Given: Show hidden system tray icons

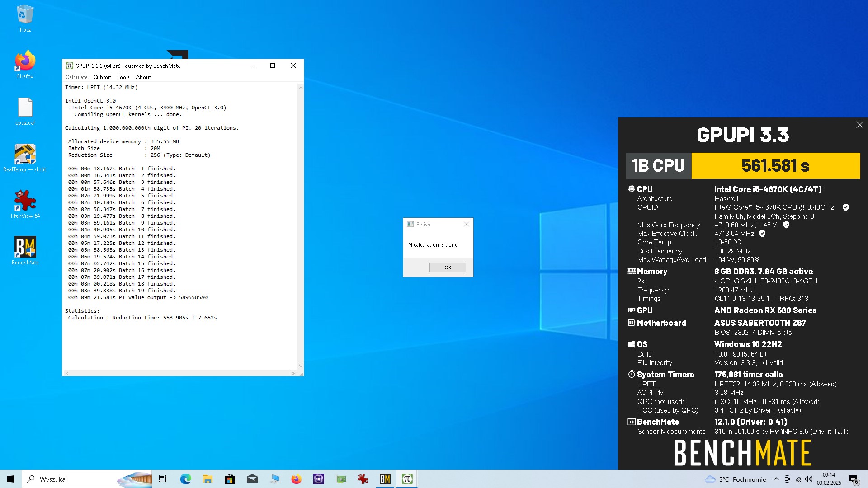Looking at the screenshot, I should pos(776,479).
